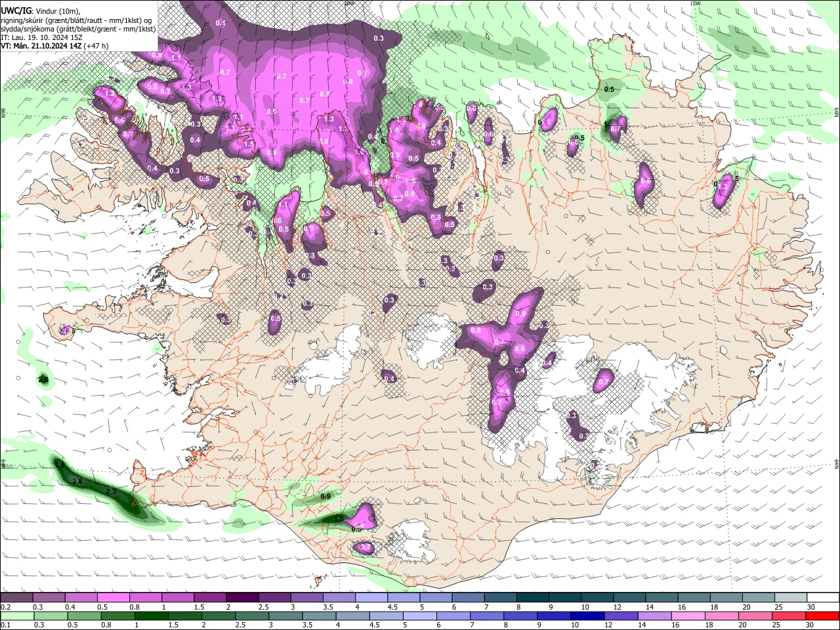Select the pinkish red 25 rain swatch
The height and width of the screenshot is (630, 840).
pos(789,616)
